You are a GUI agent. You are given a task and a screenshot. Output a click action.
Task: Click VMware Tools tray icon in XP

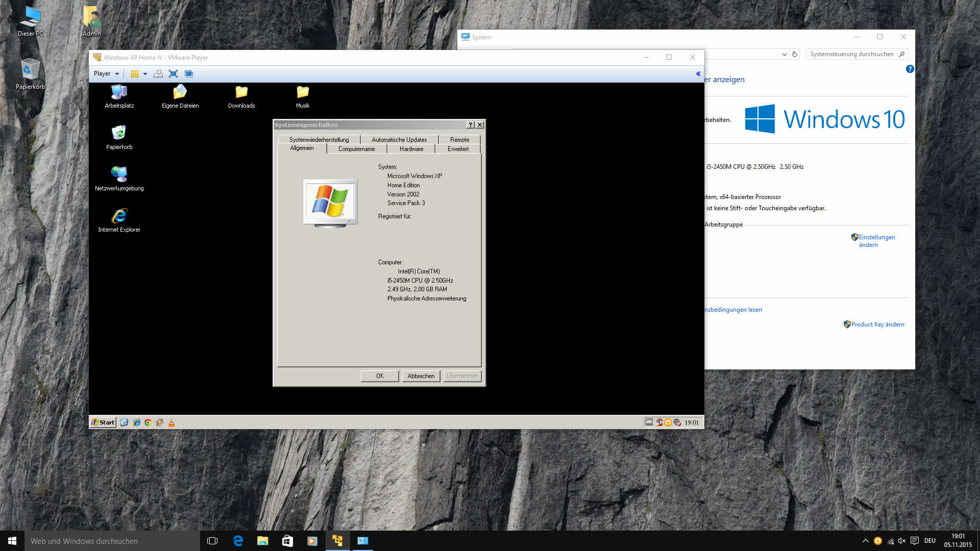(649, 422)
